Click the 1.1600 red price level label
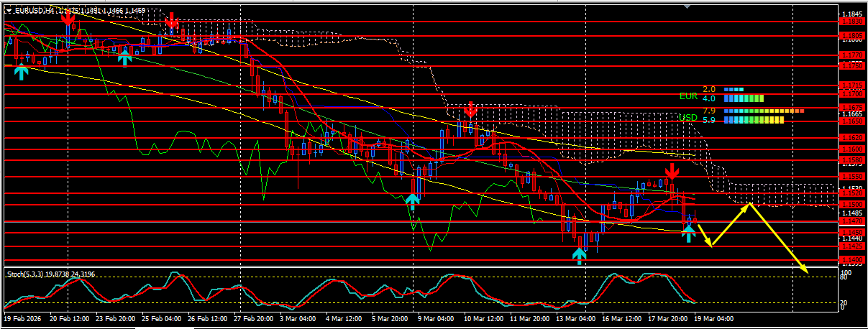Screen dimensions: 868x329 (x=852, y=149)
